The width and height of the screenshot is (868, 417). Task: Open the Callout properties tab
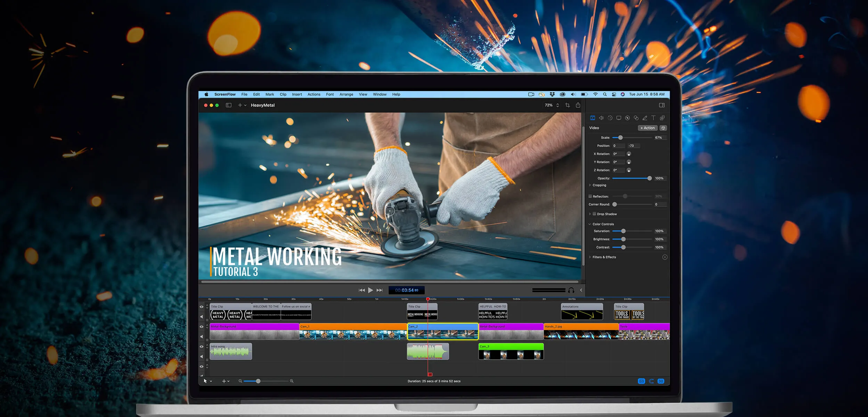click(628, 118)
